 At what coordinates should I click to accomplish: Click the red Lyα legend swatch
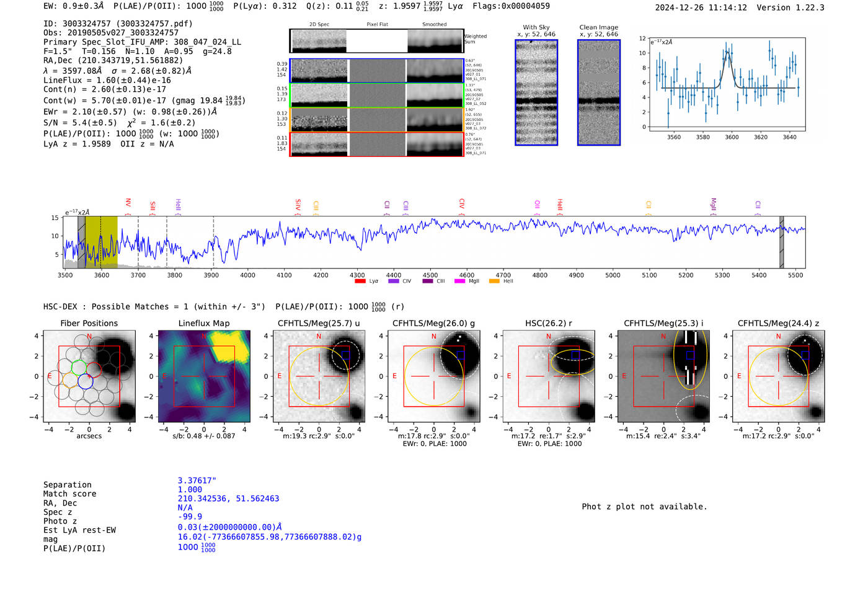point(360,281)
